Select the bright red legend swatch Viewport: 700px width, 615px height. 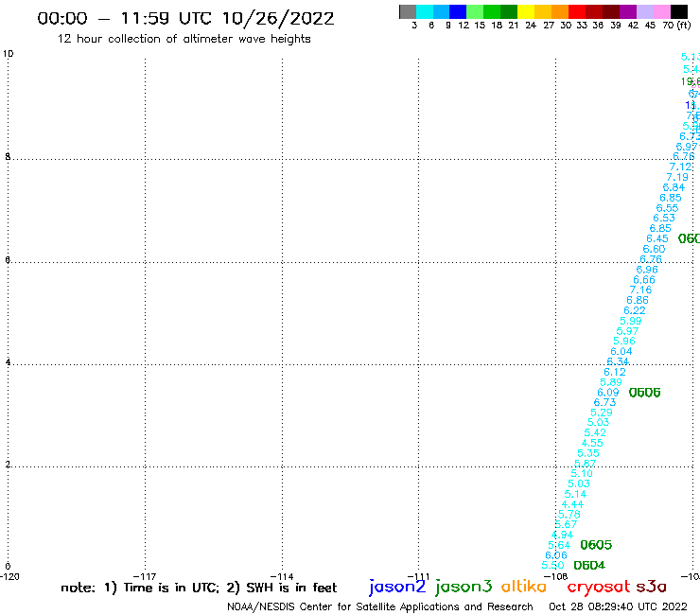577,11
